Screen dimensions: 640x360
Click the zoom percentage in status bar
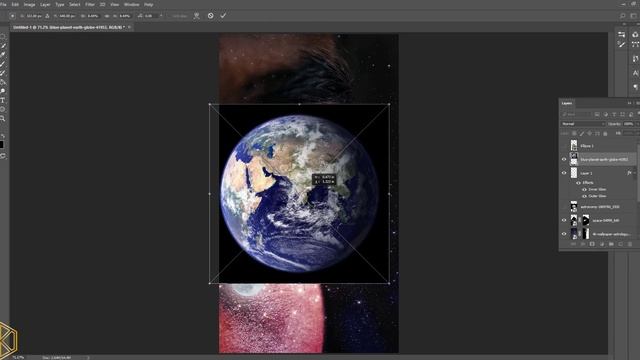pyautogui.click(x=18, y=358)
